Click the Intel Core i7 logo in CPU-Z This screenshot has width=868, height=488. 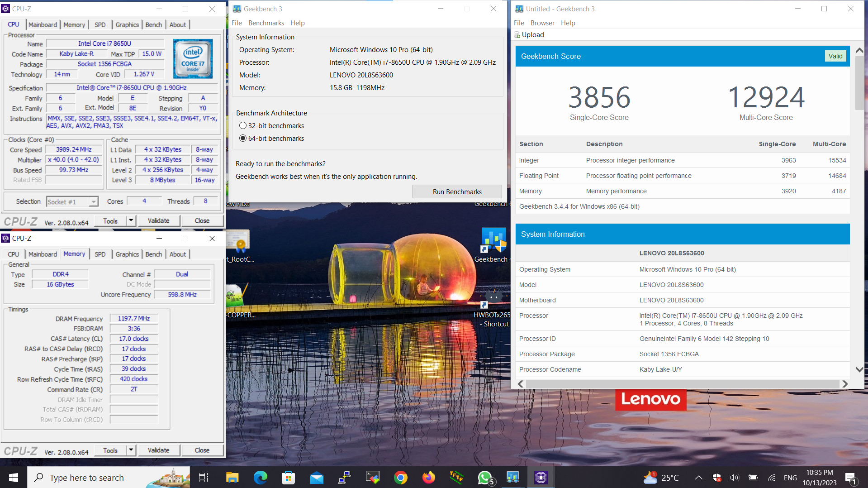[193, 59]
